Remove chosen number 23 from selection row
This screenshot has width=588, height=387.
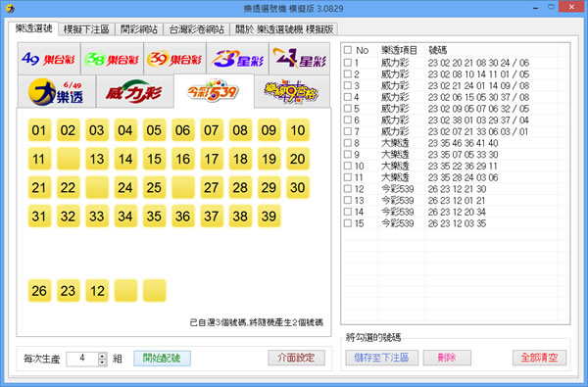click(x=68, y=291)
